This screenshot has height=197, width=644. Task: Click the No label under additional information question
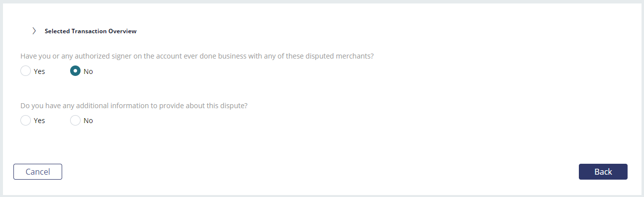[x=88, y=121]
